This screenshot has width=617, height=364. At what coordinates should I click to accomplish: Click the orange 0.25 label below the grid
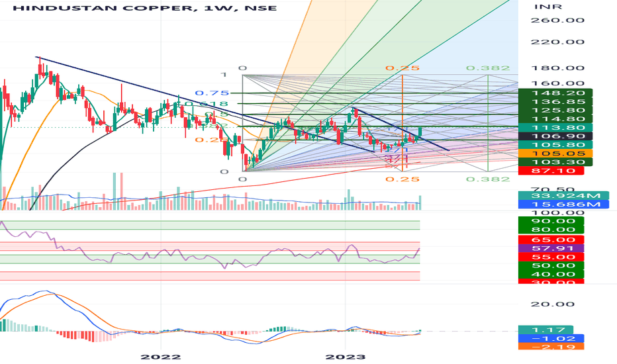pos(403,179)
